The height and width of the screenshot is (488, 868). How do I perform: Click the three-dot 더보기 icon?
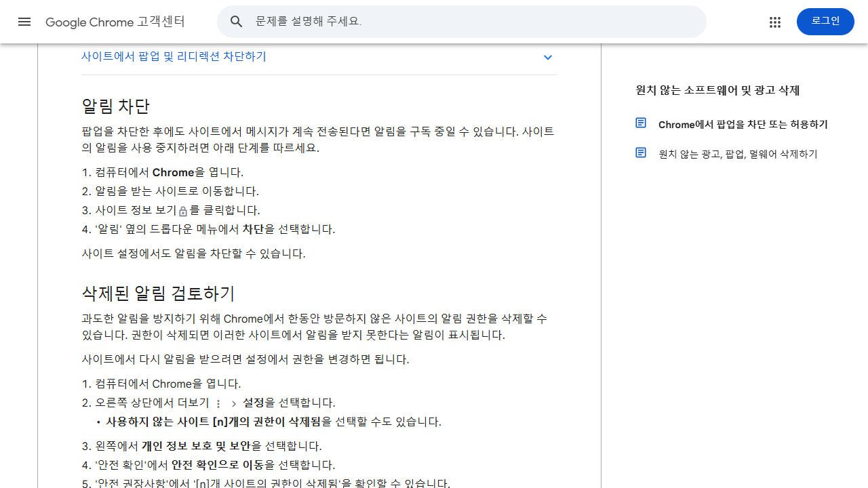point(218,403)
